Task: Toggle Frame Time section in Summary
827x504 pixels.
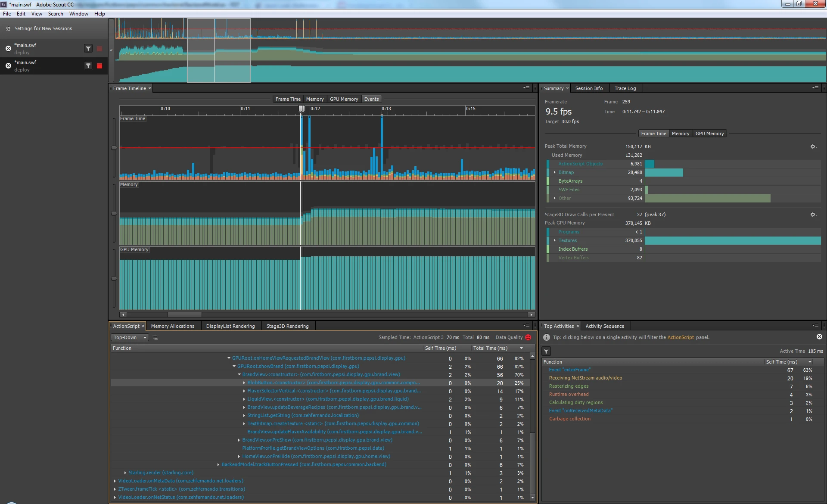Action: [653, 134]
